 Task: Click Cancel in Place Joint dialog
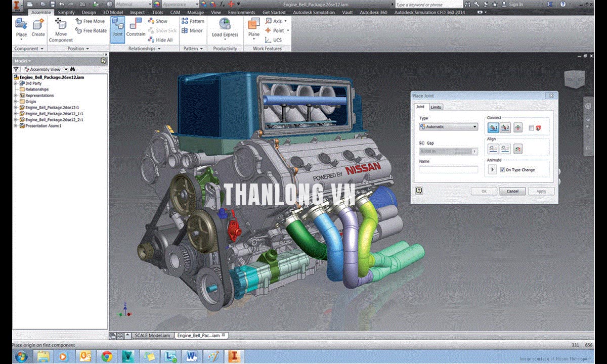point(512,191)
